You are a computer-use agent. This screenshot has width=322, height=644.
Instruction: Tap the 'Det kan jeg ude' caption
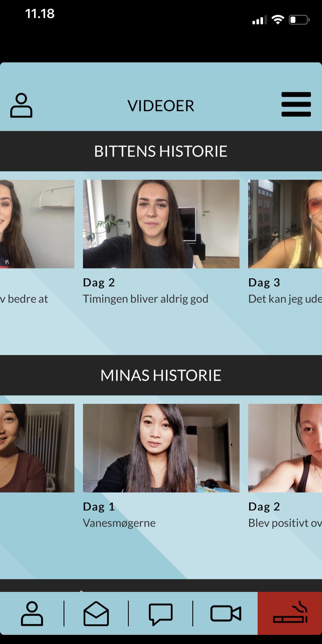coord(285,299)
